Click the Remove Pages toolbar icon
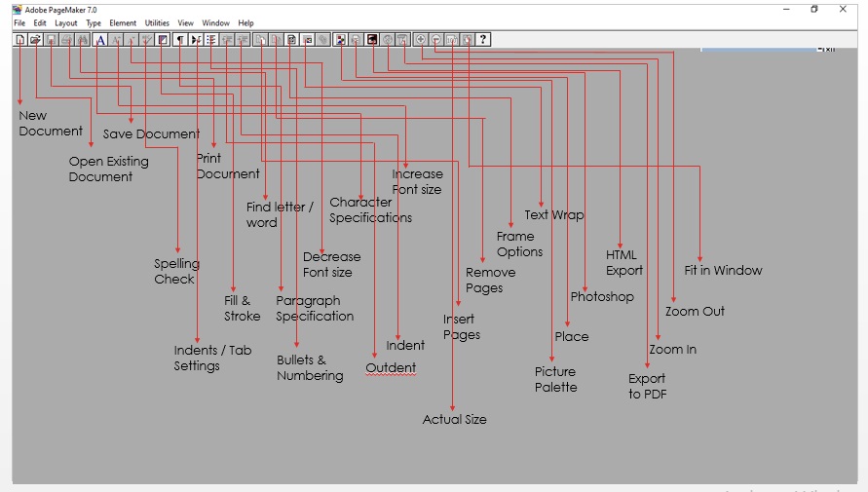The height and width of the screenshot is (492, 868). [276, 40]
